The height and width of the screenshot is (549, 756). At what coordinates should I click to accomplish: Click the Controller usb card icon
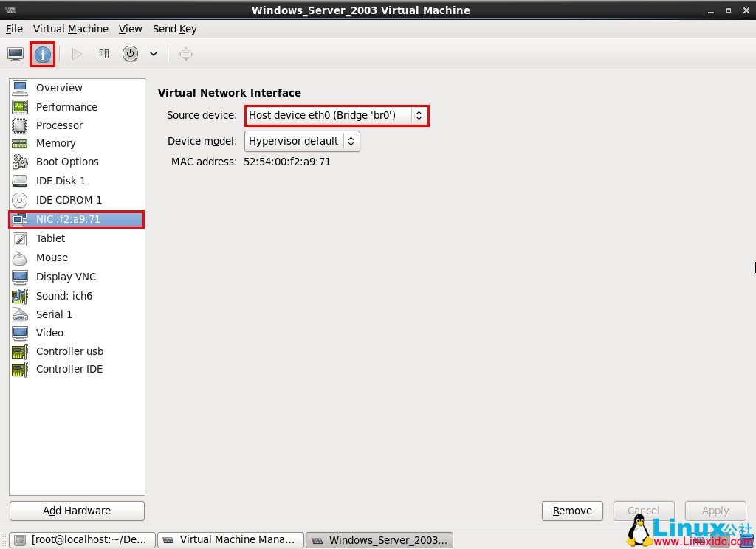click(x=20, y=351)
